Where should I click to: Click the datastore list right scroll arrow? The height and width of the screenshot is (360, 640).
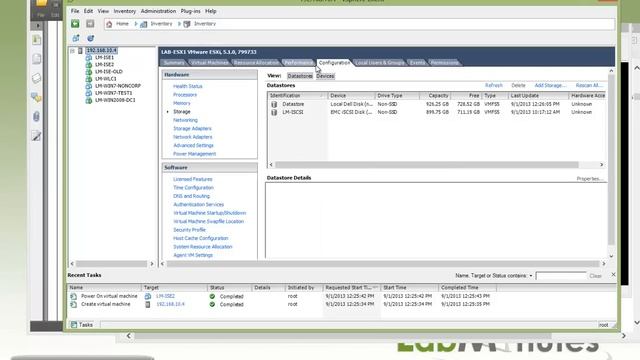point(602,164)
